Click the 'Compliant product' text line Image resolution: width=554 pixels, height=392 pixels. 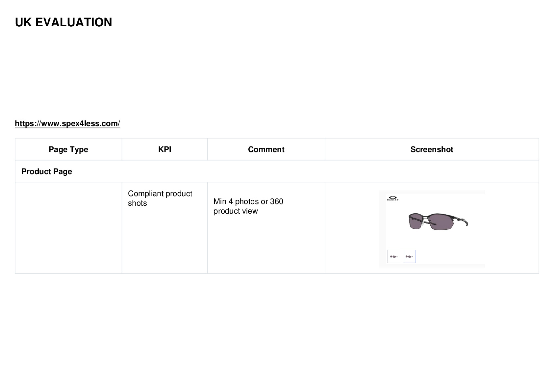[x=160, y=194]
